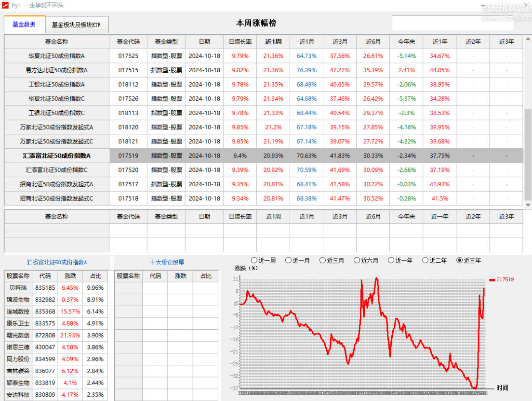Select fund row with code 017515
This screenshot has height=401, width=532.
click(x=128, y=70)
